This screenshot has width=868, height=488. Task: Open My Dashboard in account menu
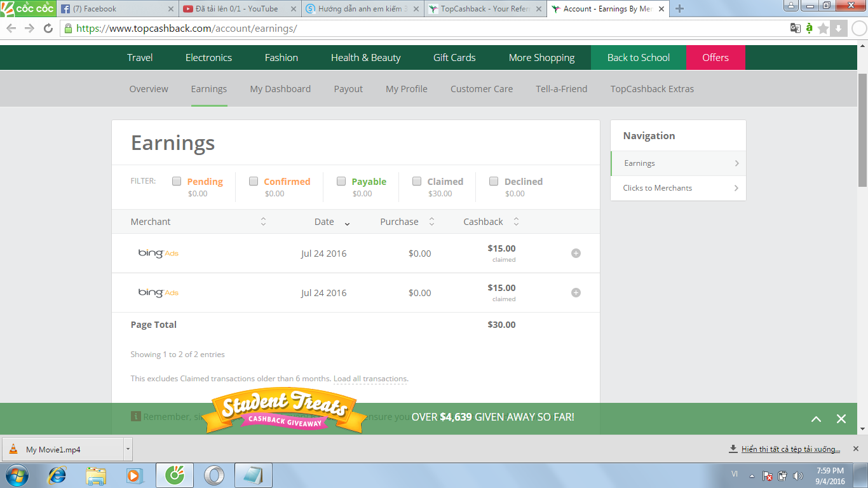point(280,89)
